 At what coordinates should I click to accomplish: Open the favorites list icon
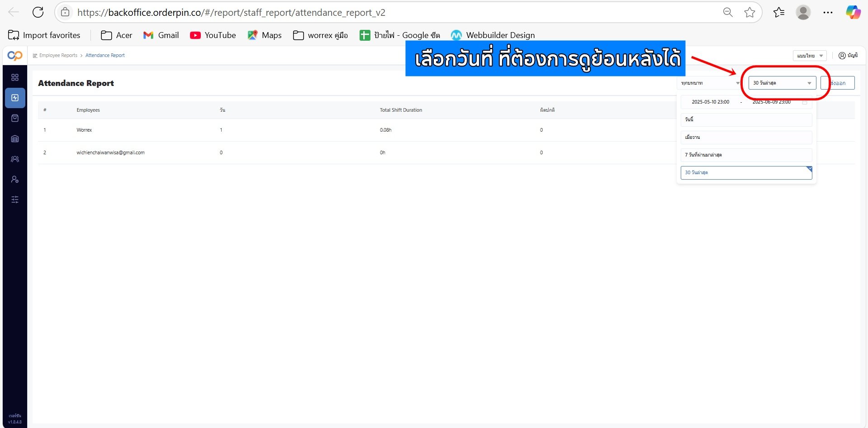click(779, 12)
